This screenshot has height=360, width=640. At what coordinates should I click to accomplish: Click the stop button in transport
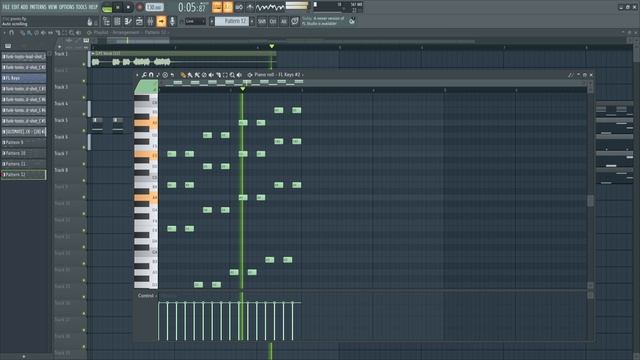tap(128, 7)
